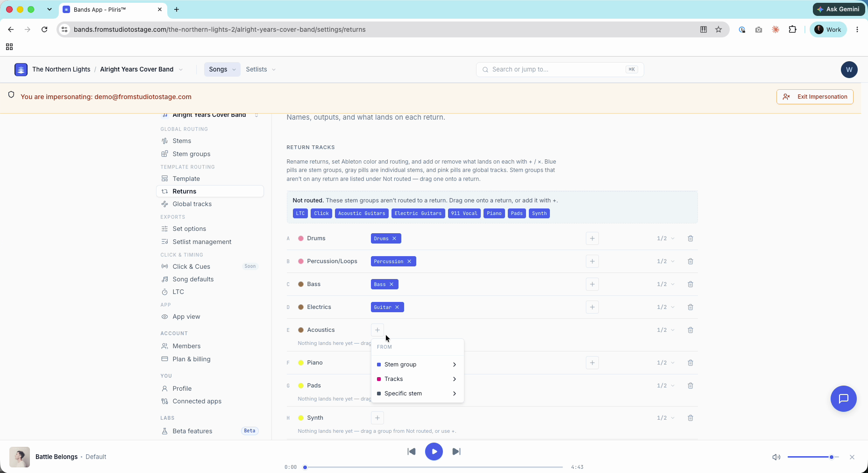Viewport: 868px width, 473px height.
Task: Open the Tracks submenu
Action: click(x=417, y=379)
